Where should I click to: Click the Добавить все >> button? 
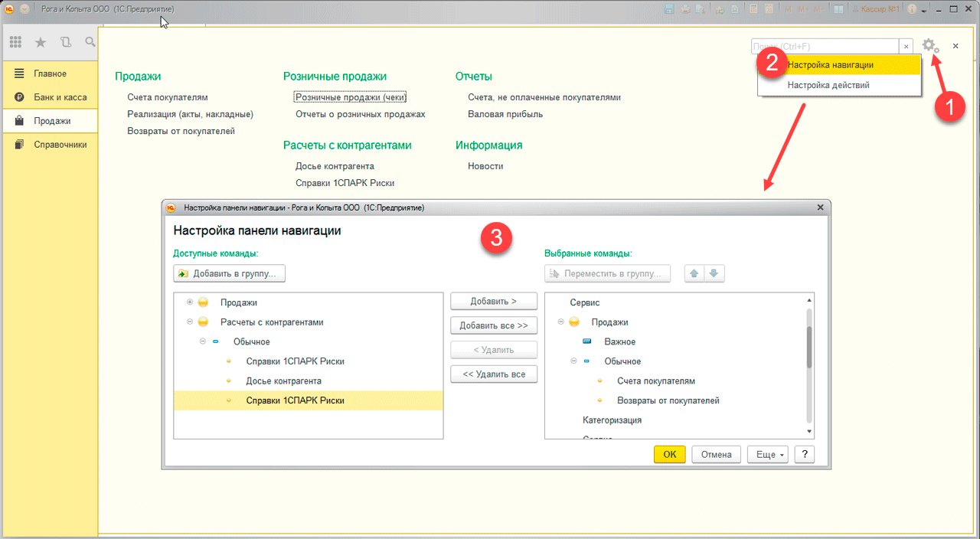point(494,325)
